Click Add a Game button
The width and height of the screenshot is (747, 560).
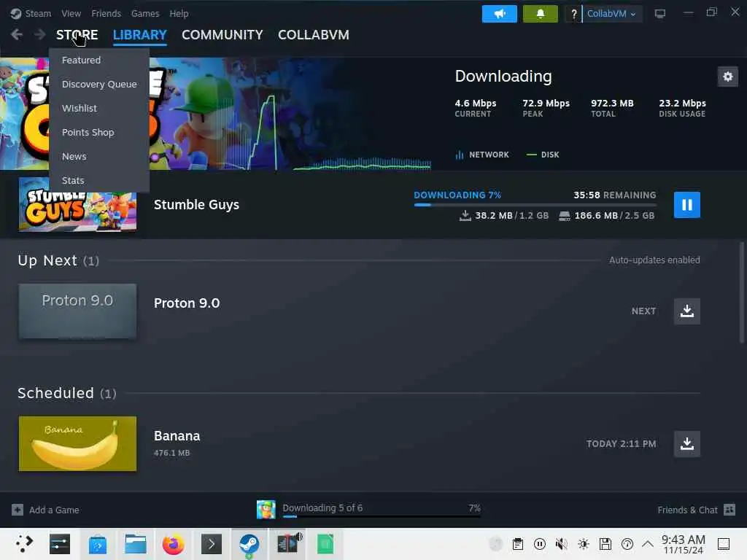45,510
